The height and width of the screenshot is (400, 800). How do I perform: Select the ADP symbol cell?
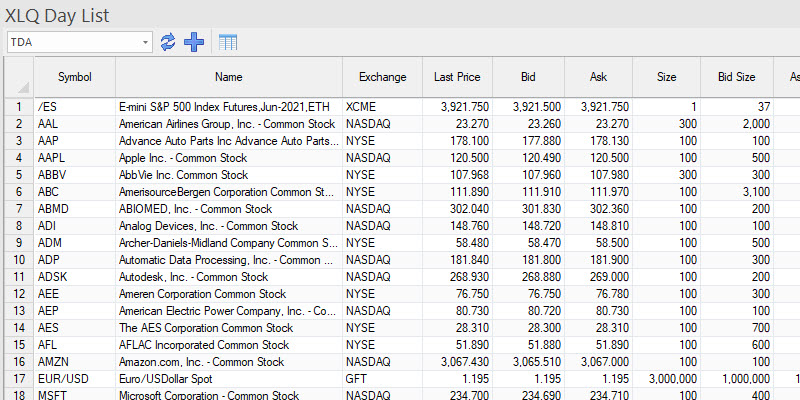coord(75,260)
